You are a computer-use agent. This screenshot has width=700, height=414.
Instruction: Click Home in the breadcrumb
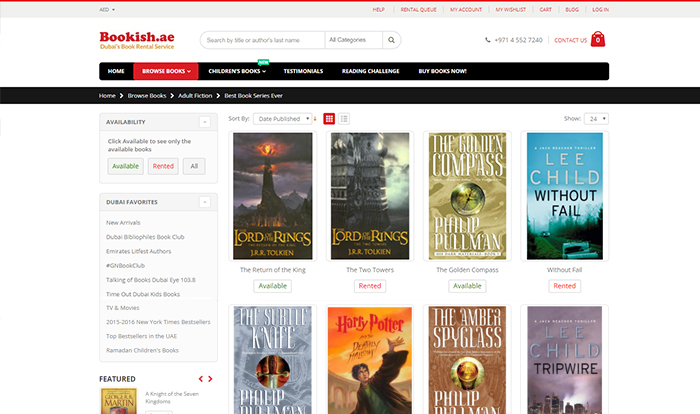tap(107, 96)
